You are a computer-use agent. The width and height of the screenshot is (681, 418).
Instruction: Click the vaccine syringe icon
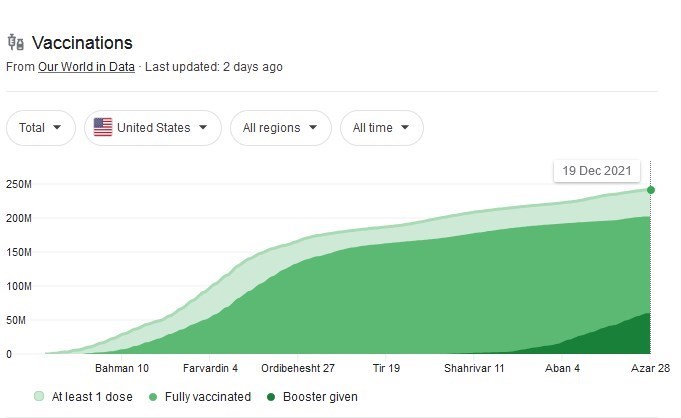click(15, 43)
